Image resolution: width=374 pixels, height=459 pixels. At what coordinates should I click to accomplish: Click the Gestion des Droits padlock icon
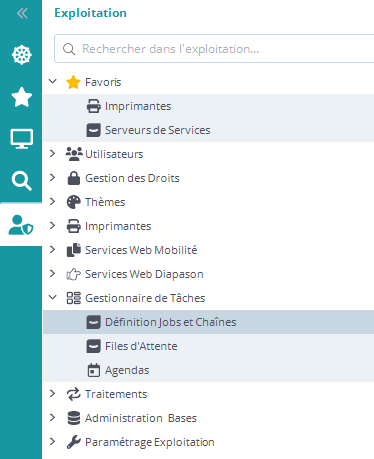tap(74, 178)
